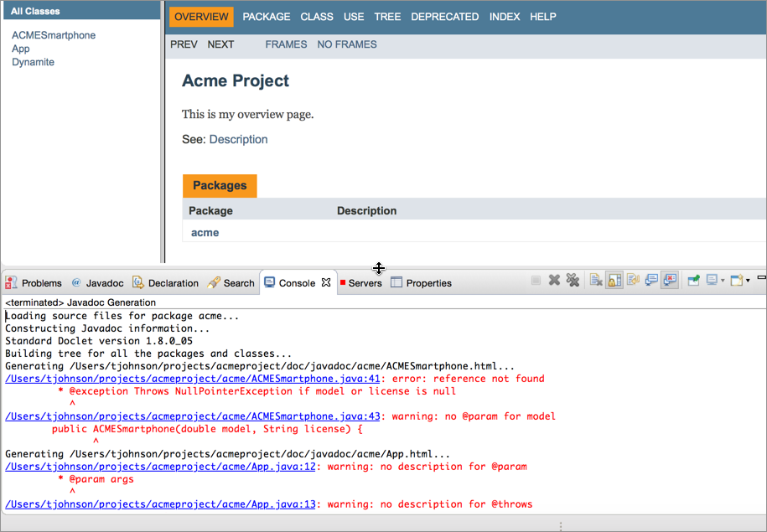Click Remove All Terminated Launches icon

(x=573, y=281)
